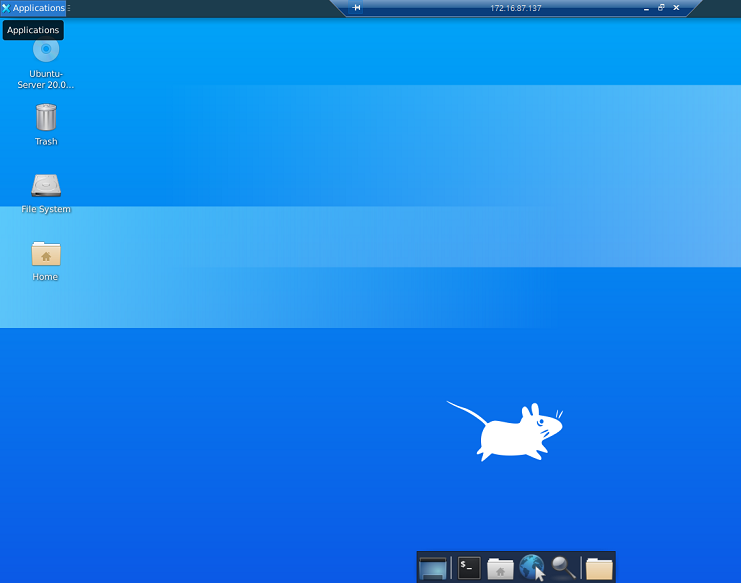The width and height of the screenshot is (741, 583).
Task: Click the Show Desktop dock icon
Action: (x=432, y=567)
